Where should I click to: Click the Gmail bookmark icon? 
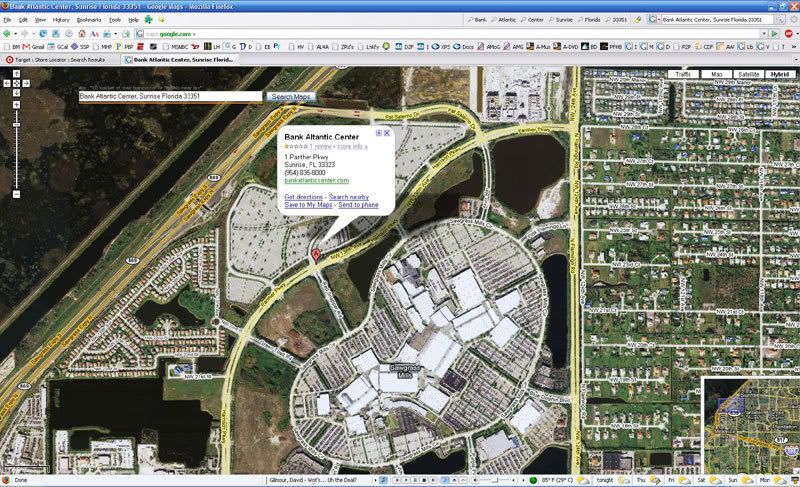28,46
